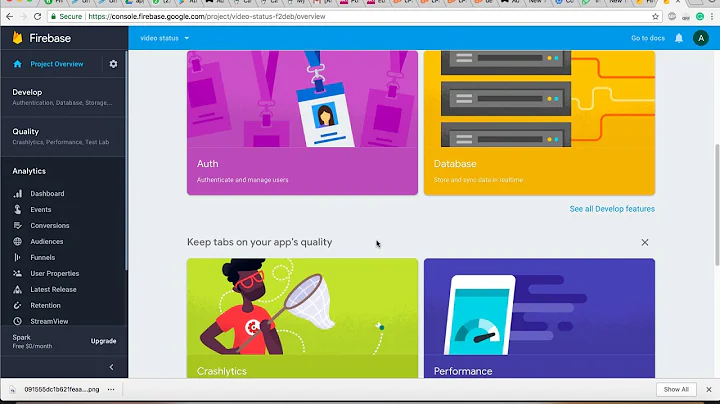Viewport: 720px width, 404px height.
Task: Click 'Store and sync data in realtime' text
Action: click(x=478, y=180)
